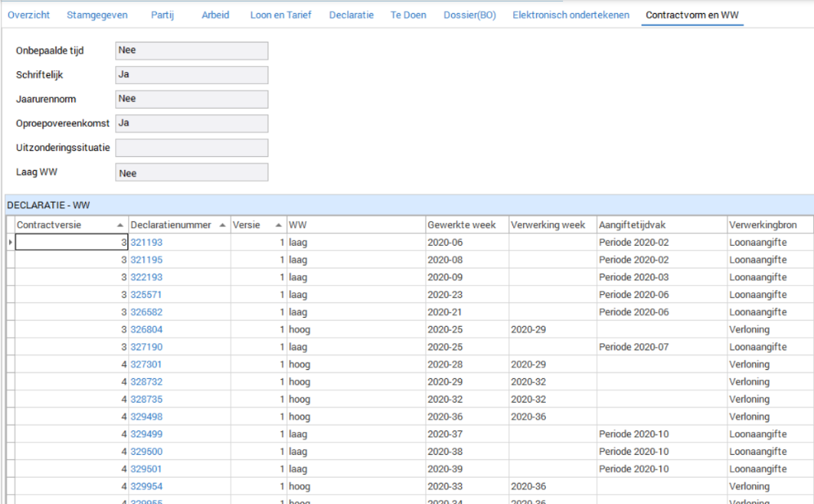Sort by the Contractversie column arrow
The image size is (814, 504).
coord(121,225)
